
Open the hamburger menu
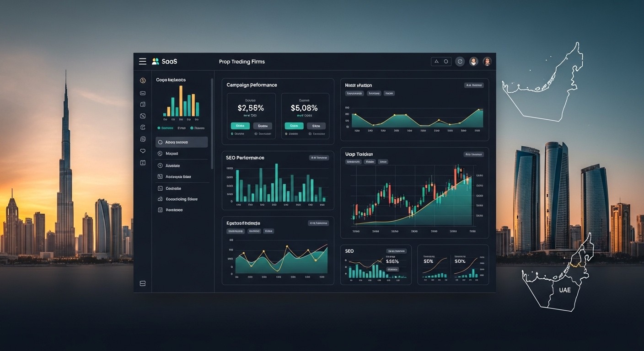point(143,61)
